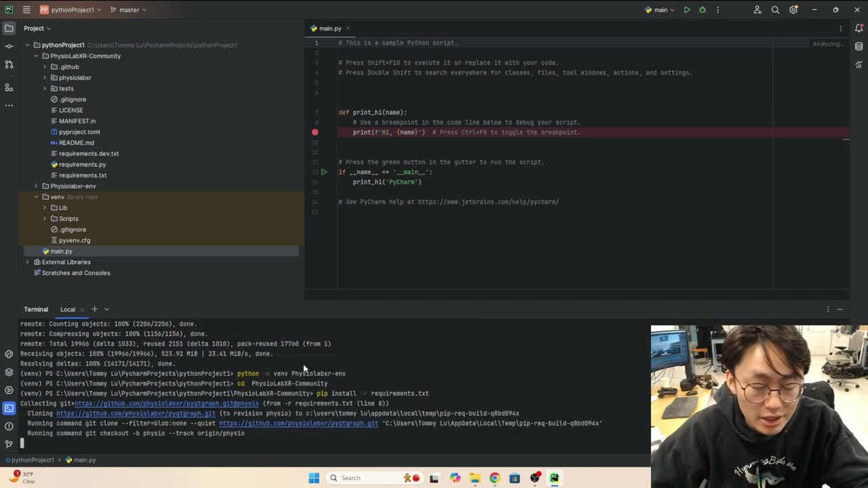Add new terminal session tab
Screen dimensions: 868x488
[94, 309]
